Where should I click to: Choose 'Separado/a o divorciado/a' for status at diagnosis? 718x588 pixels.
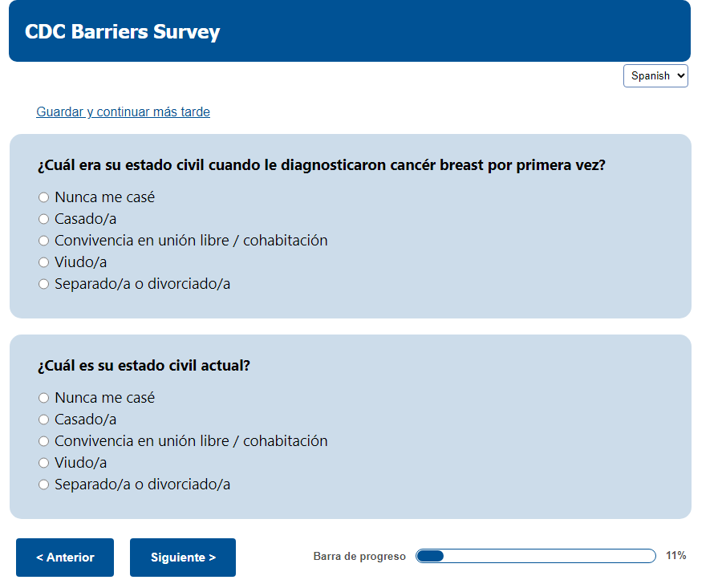(x=44, y=284)
